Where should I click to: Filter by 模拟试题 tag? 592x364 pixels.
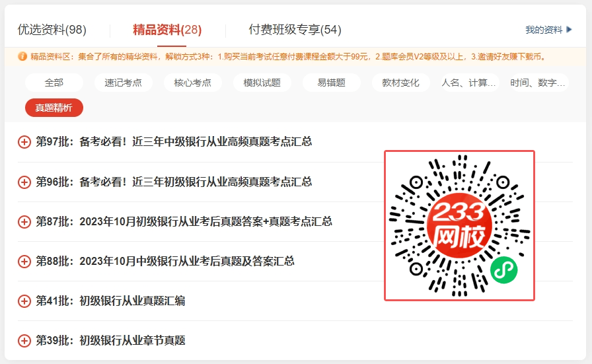pyautogui.click(x=262, y=83)
